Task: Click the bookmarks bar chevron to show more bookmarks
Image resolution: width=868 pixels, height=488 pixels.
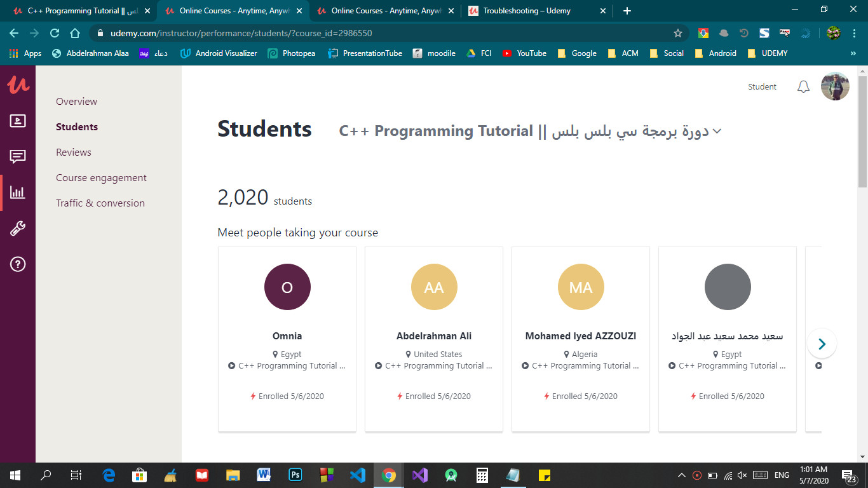Action: coord(853,53)
